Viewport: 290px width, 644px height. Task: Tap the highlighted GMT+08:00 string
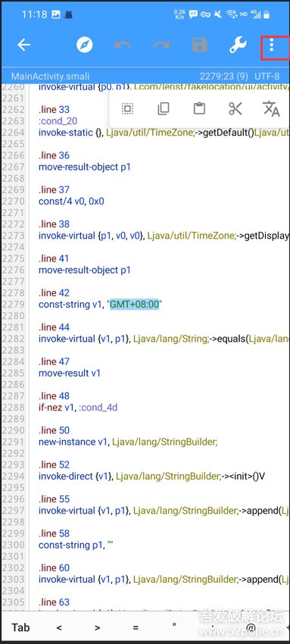coord(134,305)
